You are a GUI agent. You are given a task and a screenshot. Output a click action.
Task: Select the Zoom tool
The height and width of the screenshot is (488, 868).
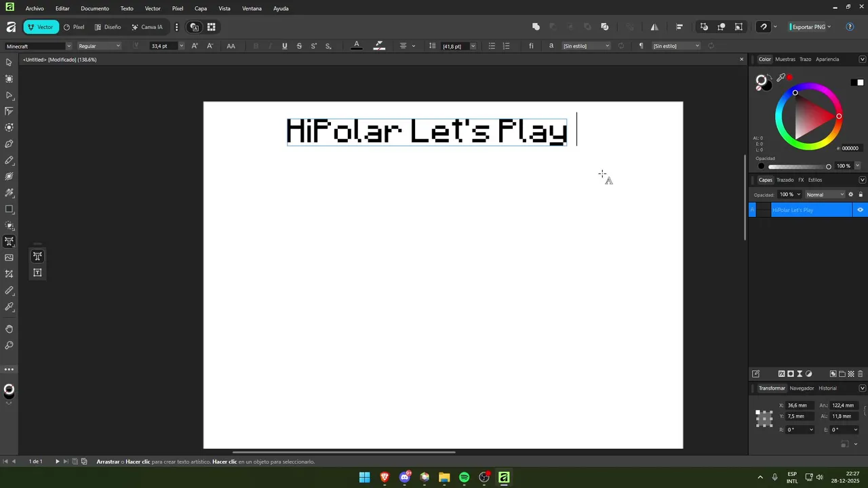(9, 345)
